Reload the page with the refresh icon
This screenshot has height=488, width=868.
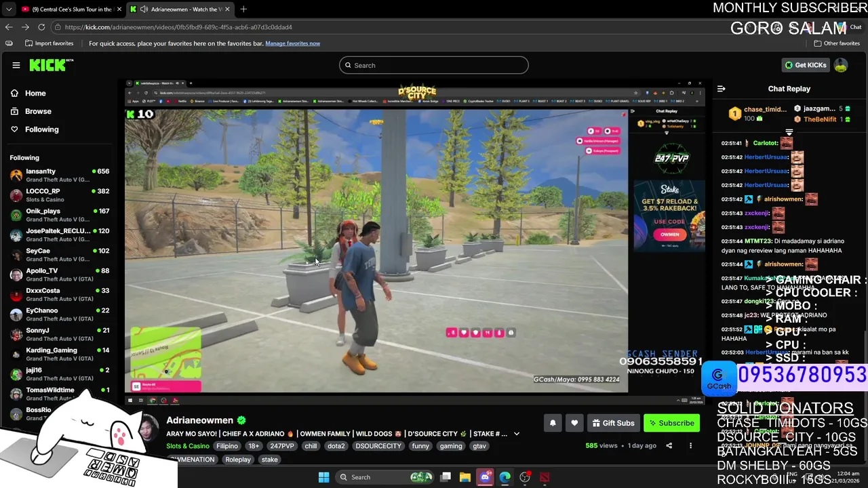click(41, 27)
